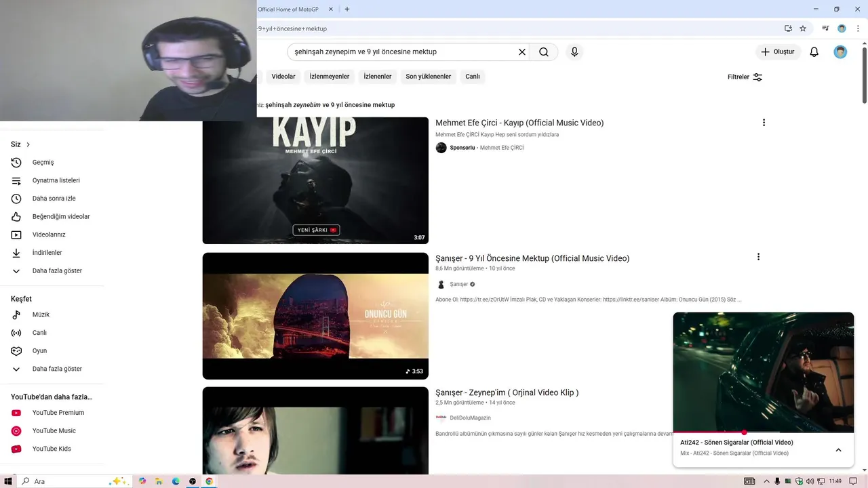Select the Son yüklenenler filter chip
Screen dimensions: 868x488
click(x=429, y=77)
